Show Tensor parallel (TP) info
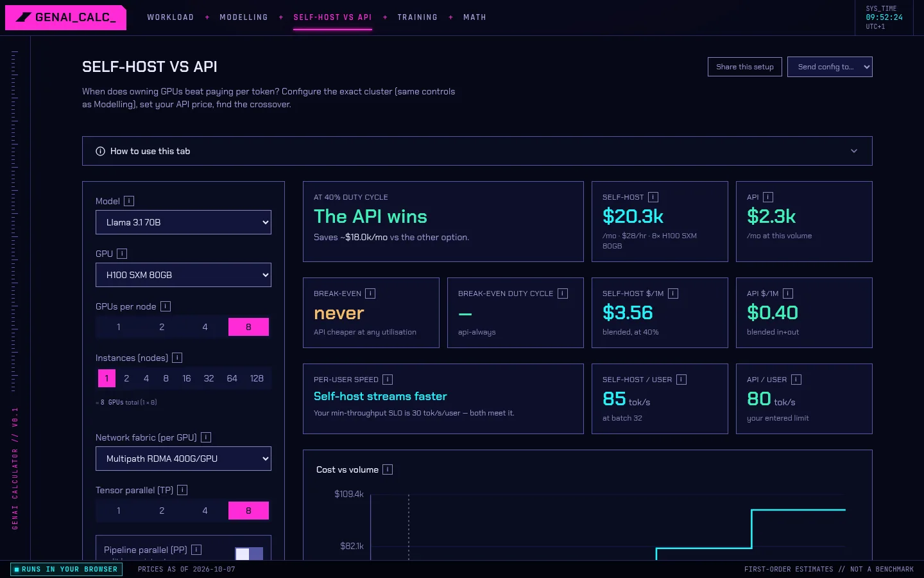This screenshot has height=578, width=924. pos(182,490)
